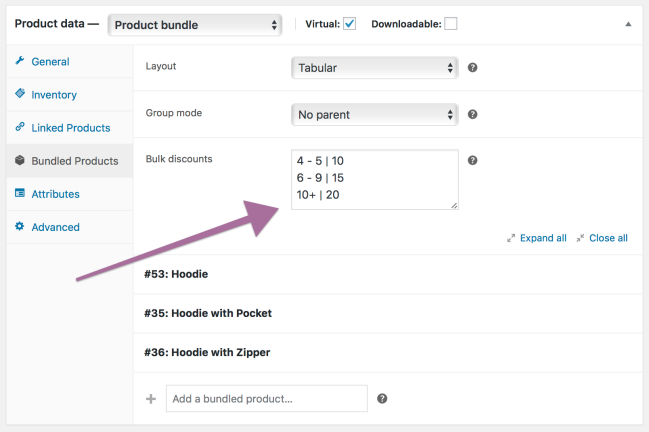Click the help icon beside Group mode
Viewport: 649px width, 432px height.
472,114
